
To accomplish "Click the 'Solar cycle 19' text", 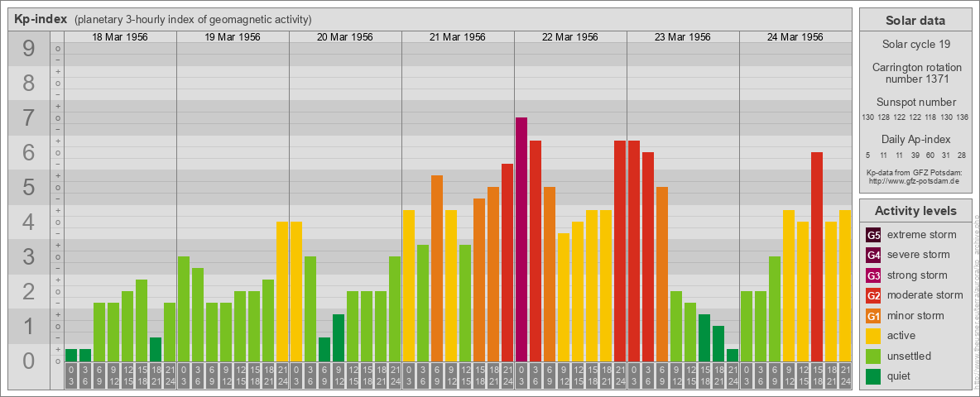I will [x=915, y=45].
